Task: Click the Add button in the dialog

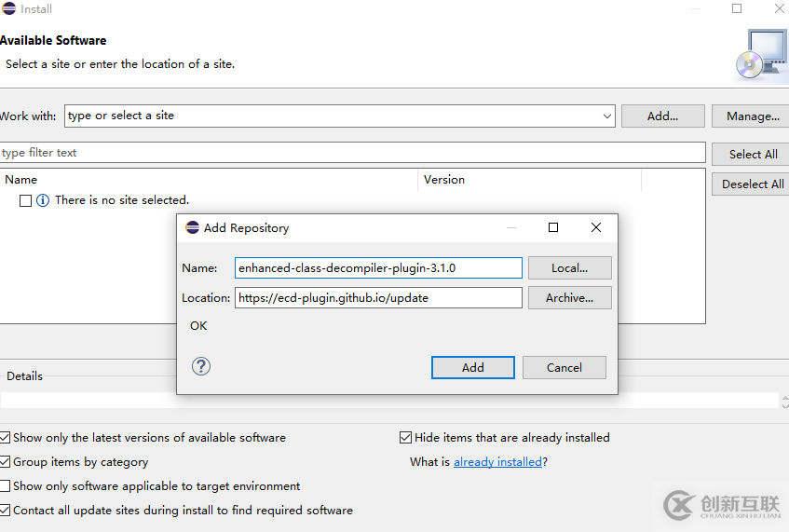Action: 473,368
